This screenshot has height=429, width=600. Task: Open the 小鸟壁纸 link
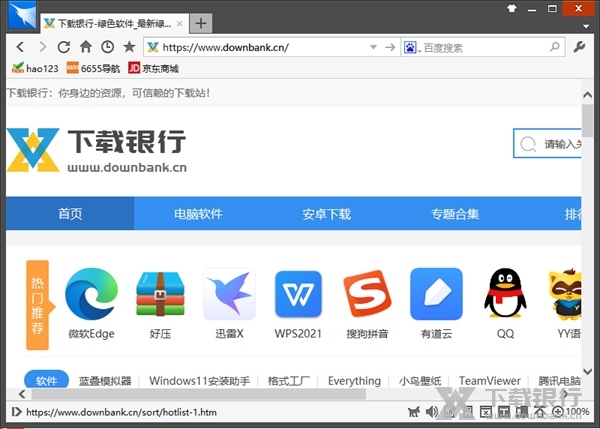coord(420,381)
